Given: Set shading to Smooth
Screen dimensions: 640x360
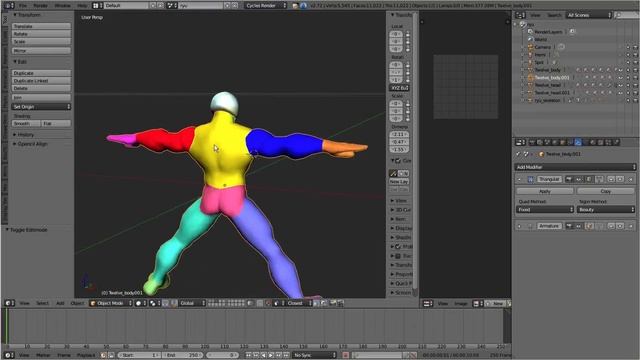Looking at the screenshot, I should point(26,123).
